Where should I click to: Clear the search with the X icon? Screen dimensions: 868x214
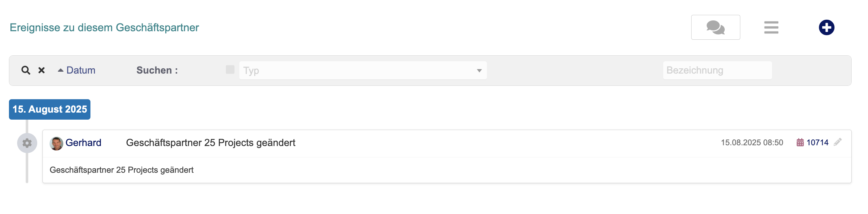(42, 70)
